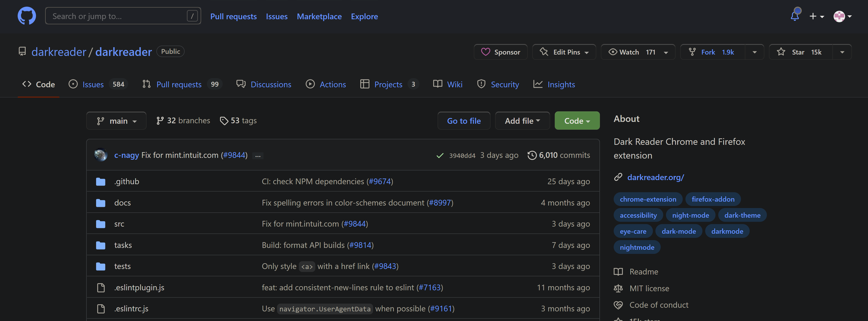This screenshot has height=321, width=868.
Task: Click the tasks folder icon
Action: point(100,245)
